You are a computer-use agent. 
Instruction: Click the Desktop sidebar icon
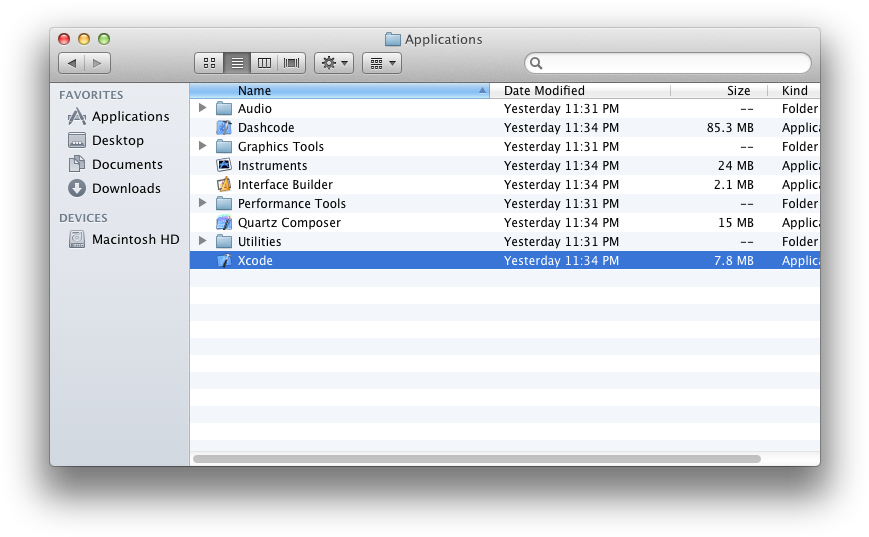(77, 140)
